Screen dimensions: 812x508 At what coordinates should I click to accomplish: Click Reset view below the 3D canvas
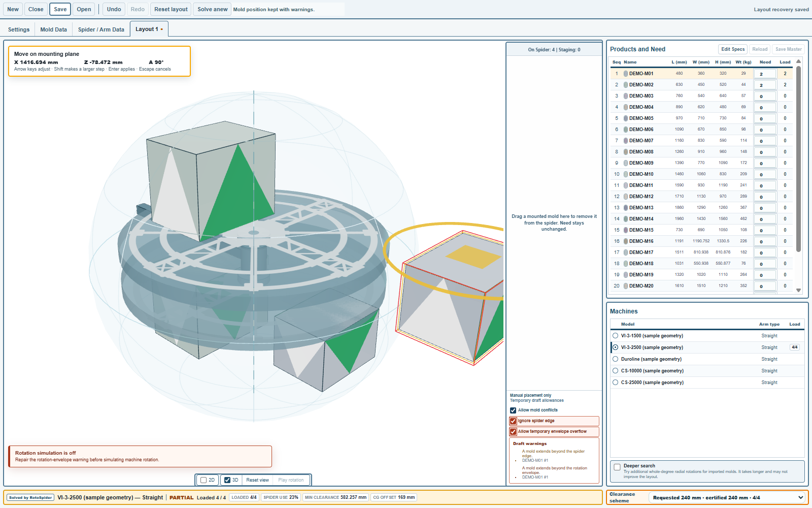pyautogui.click(x=258, y=480)
